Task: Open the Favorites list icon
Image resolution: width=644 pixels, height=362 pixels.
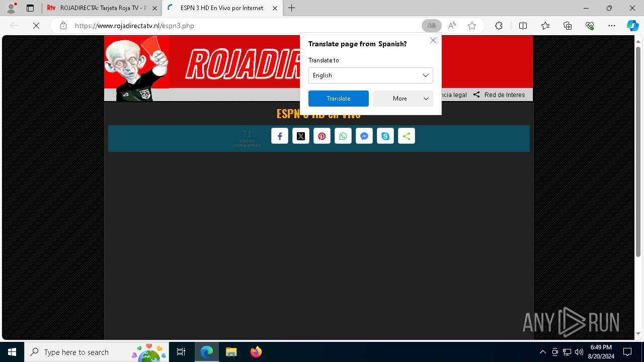Action: point(545,26)
